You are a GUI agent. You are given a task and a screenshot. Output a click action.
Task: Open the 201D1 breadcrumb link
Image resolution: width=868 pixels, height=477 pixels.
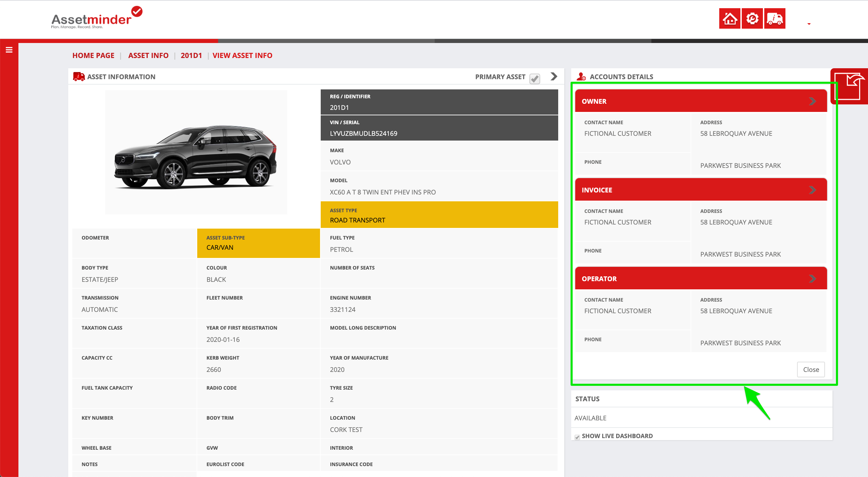[191, 55]
